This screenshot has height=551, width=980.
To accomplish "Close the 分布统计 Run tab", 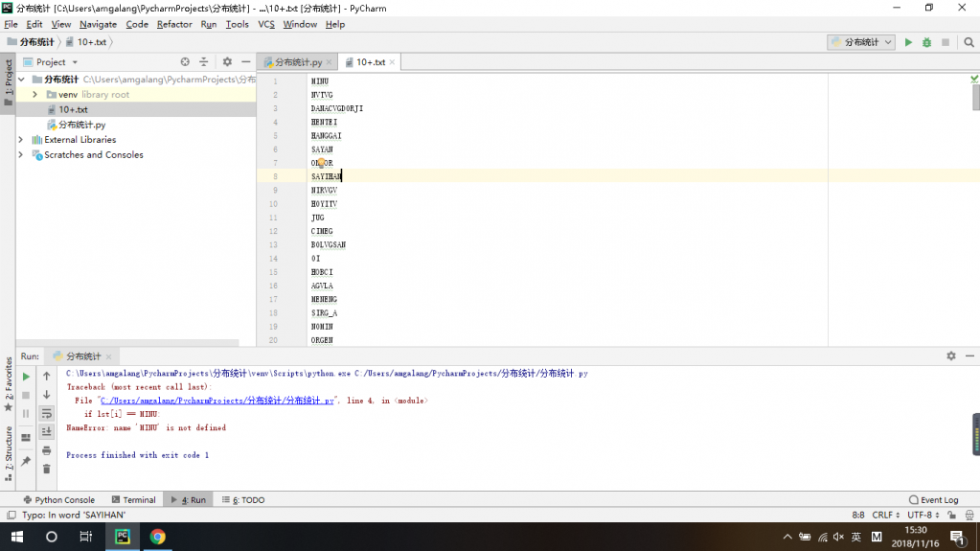I will point(109,356).
